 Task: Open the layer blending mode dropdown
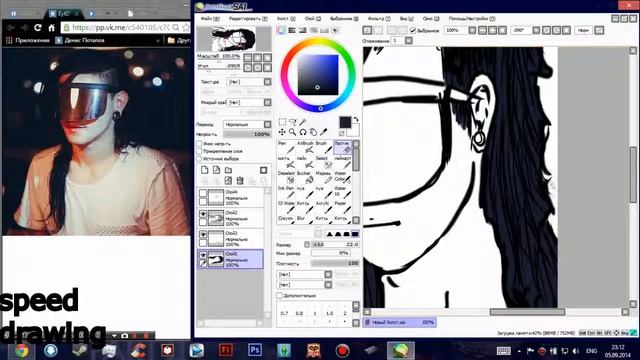pyautogui.click(x=267, y=124)
